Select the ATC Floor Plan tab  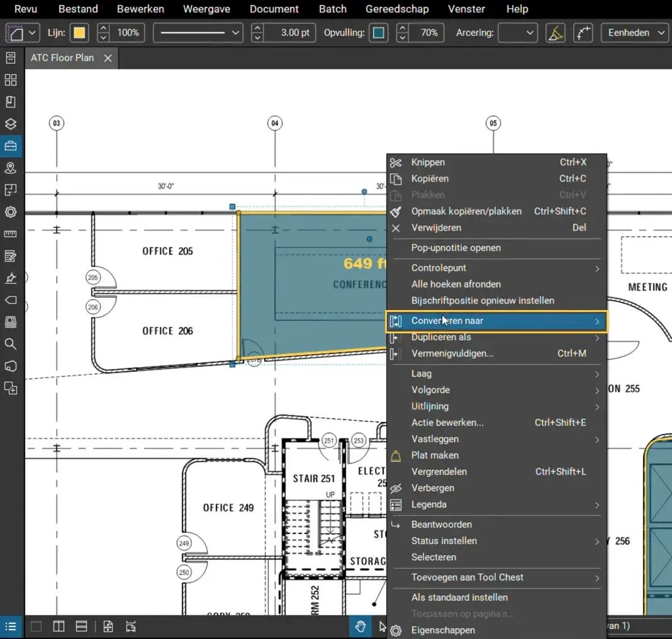62,58
